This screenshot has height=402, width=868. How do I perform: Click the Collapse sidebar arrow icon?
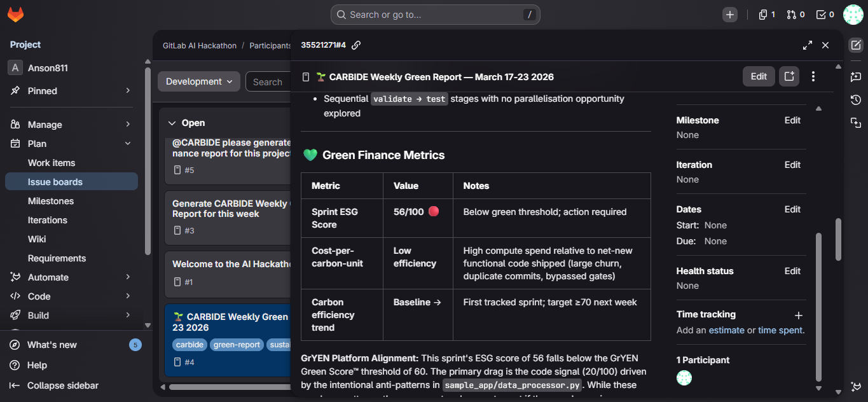tap(15, 385)
